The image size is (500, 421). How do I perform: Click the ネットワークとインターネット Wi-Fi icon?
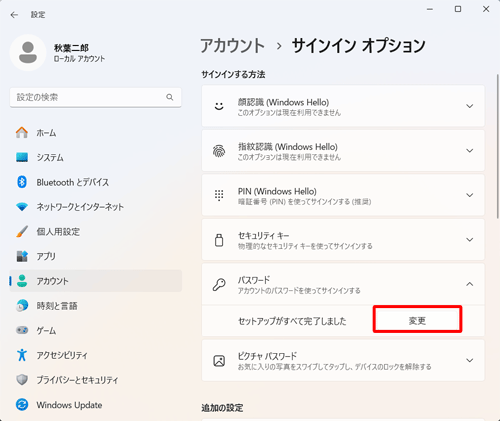point(22,207)
